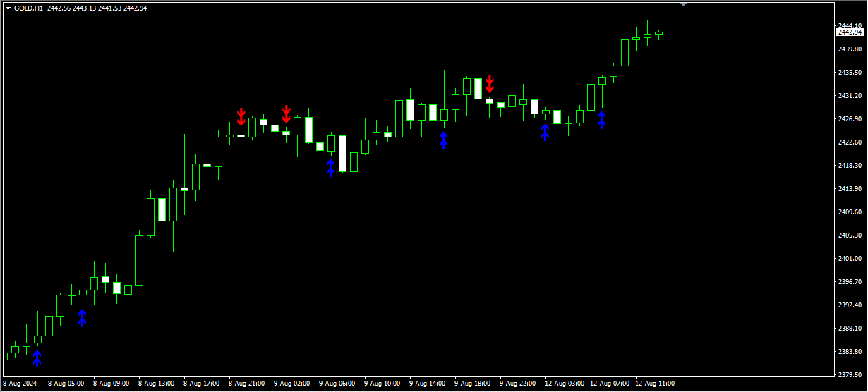Viewport: 868px width, 392px height.
Task: Select the current price tag 2442.94
Action: pyautogui.click(x=850, y=32)
